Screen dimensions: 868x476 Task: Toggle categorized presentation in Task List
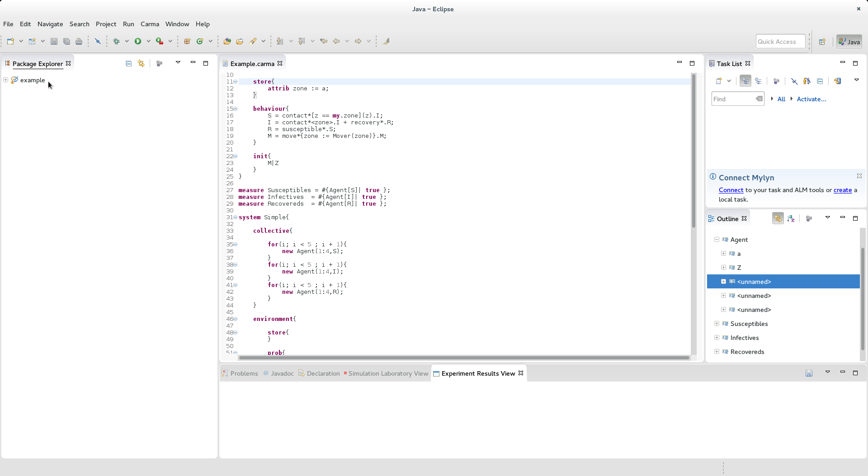745,81
